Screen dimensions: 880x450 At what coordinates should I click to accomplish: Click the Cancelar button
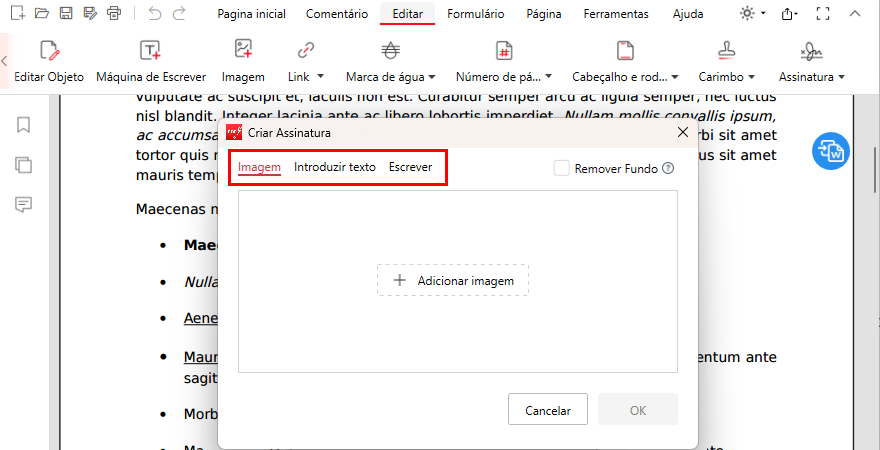coord(548,409)
